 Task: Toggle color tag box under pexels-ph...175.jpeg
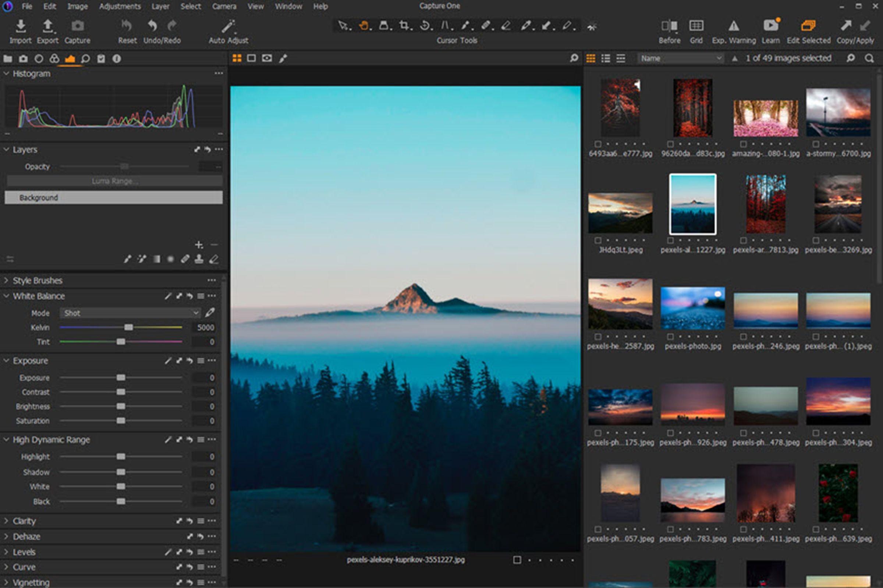click(x=598, y=433)
